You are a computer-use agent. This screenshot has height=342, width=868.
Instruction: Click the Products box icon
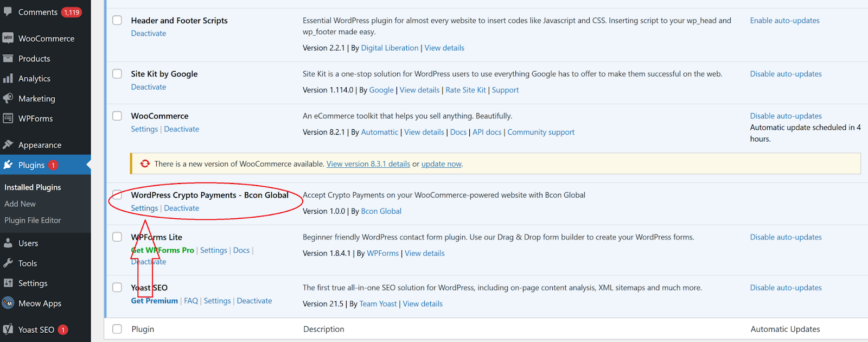(8, 59)
